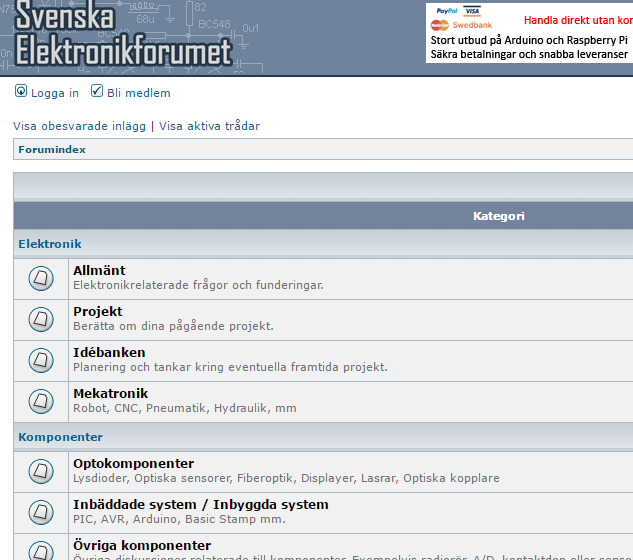
Task: Click 'Stort utbud på Arduino och Raspberry Pi'
Action: point(529,40)
